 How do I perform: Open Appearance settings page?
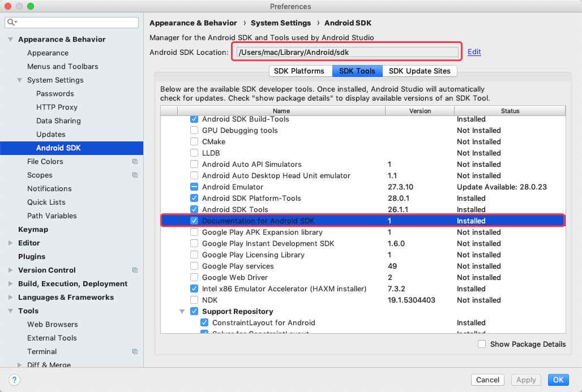click(48, 53)
